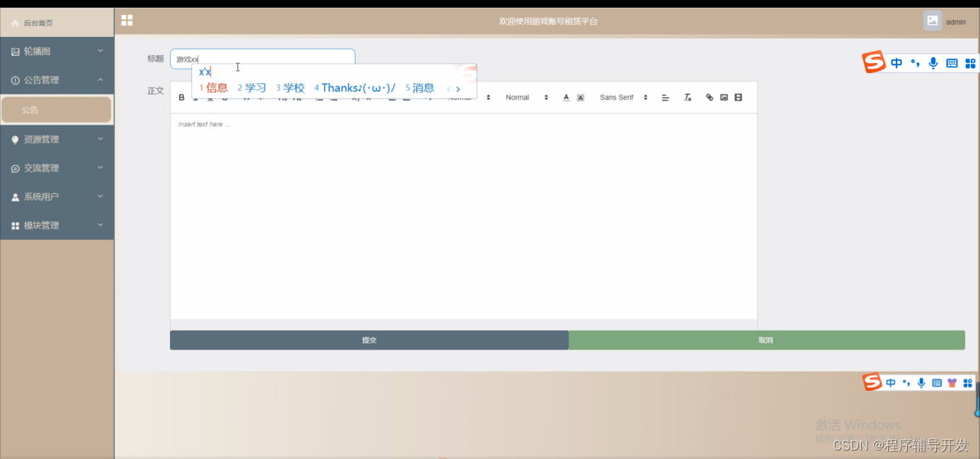
Task: Open skin shirt icon on lower IME bar
Action: (952, 382)
